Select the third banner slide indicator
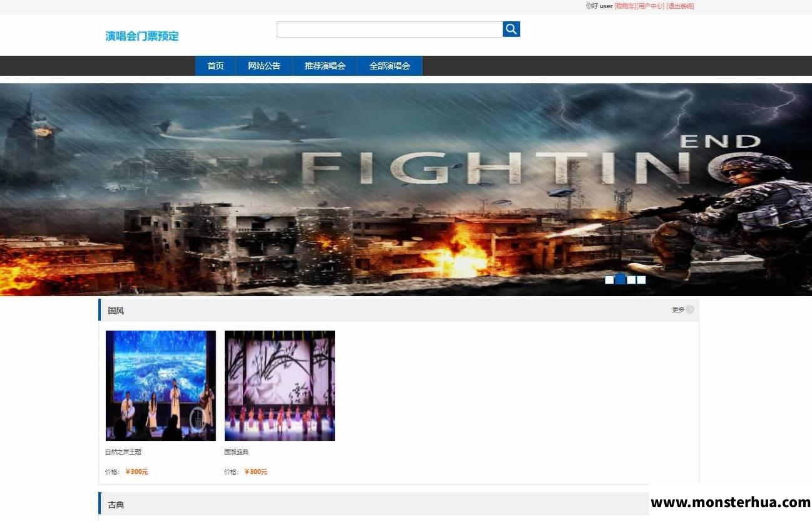812x521 pixels. tap(631, 280)
